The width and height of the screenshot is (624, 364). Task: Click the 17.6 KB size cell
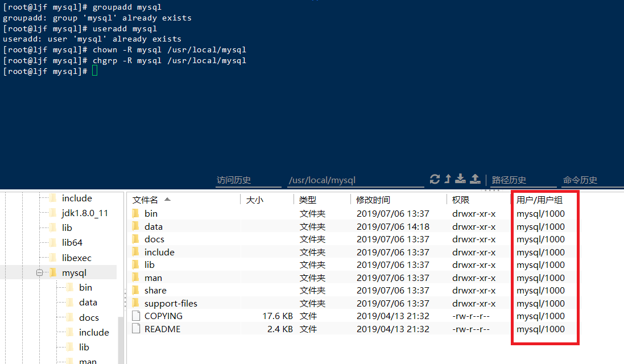pos(278,316)
